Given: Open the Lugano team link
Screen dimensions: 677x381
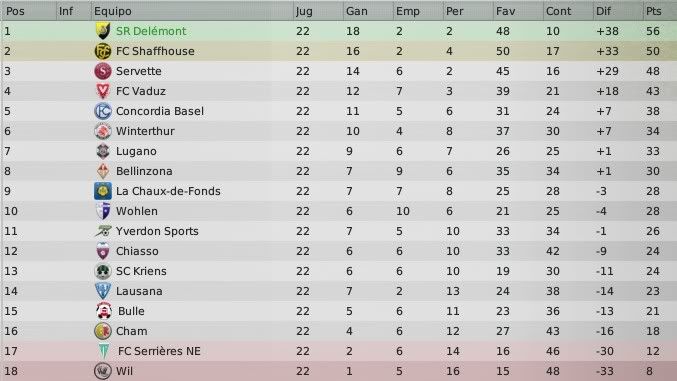Looking at the screenshot, I should point(136,152).
